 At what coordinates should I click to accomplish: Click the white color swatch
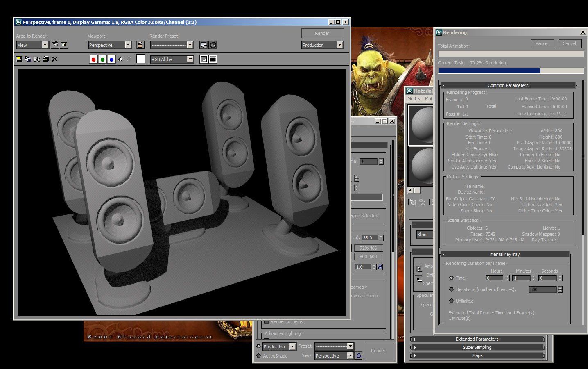tap(141, 59)
